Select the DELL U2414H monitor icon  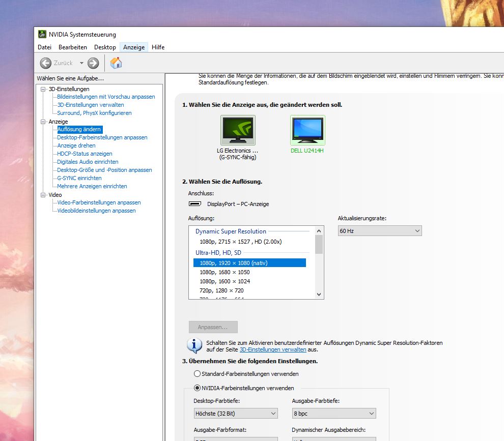point(307,130)
